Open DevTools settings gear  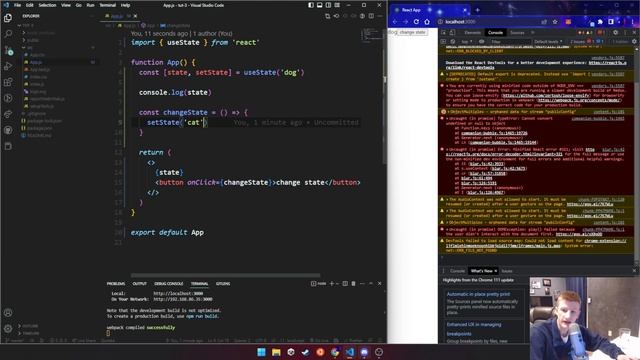615,32
